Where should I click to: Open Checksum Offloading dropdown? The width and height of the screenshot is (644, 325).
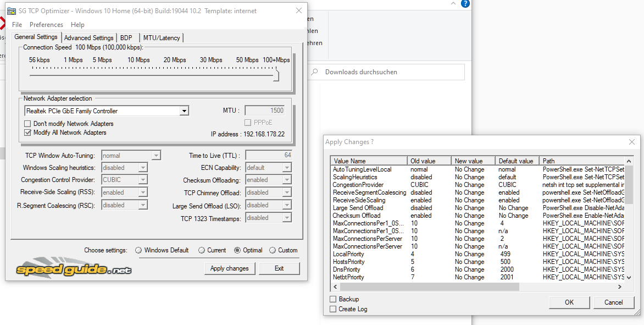287,180
